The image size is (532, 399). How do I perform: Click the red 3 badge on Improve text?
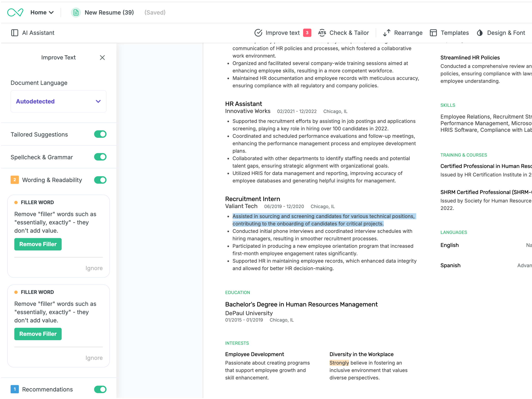tap(307, 33)
